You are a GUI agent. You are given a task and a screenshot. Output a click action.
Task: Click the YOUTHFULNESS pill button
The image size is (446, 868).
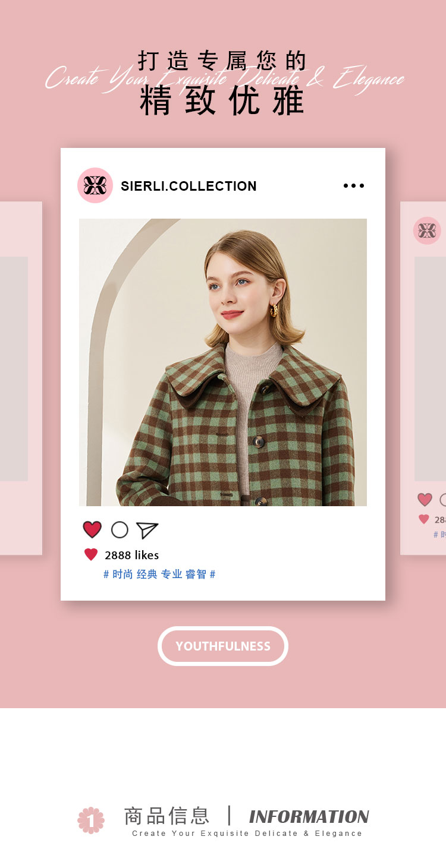223,646
